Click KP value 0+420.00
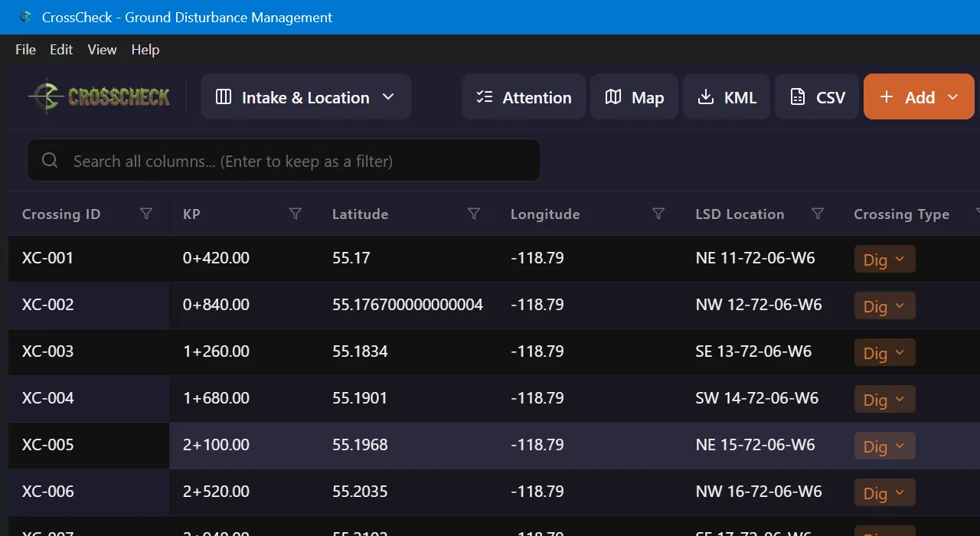Viewport: 980px width, 536px height. coord(216,258)
